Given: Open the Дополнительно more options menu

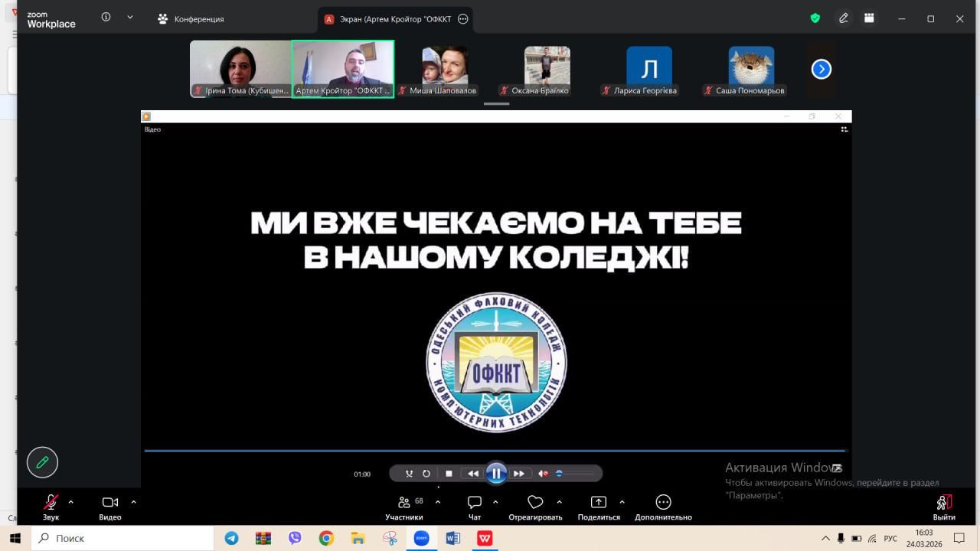Looking at the screenshot, I should 663,503.
